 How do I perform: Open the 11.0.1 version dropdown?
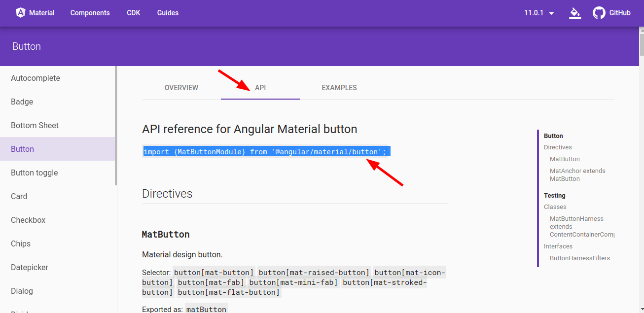click(539, 13)
